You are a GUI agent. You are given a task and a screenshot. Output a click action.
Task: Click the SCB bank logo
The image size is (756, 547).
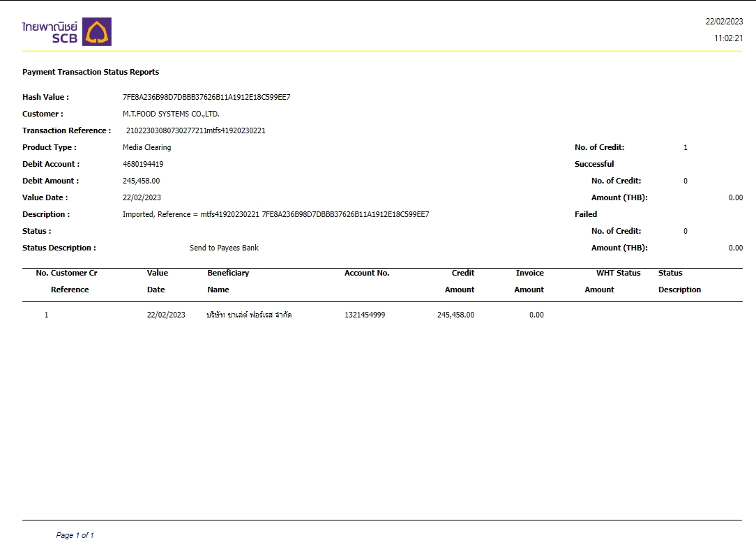click(97, 32)
